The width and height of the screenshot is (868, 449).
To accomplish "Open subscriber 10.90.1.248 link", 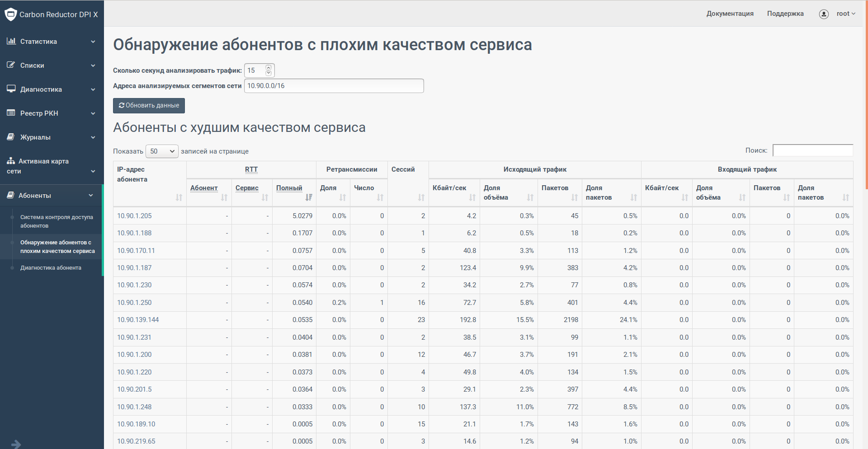I will point(134,407).
